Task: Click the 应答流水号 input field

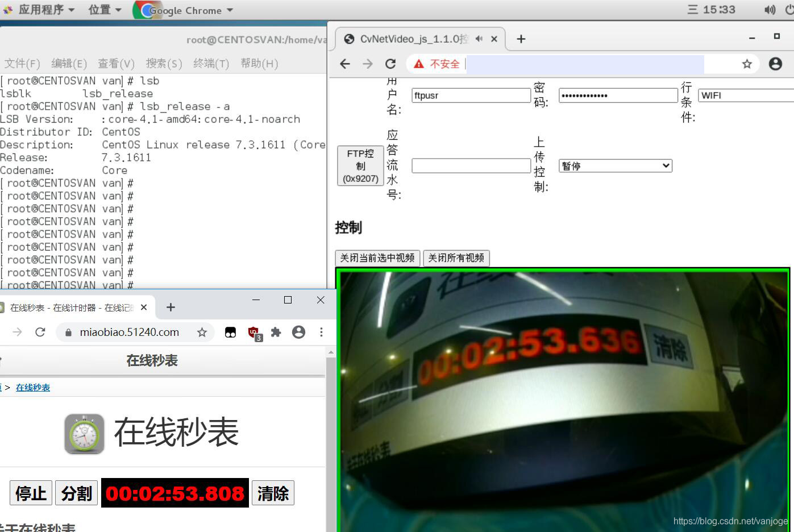Action: click(471, 166)
